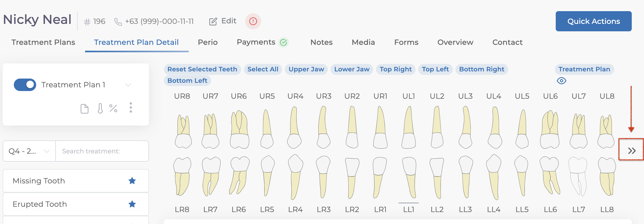The image size is (644, 224).
Task: Click the Quick Actions button
Action: pyautogui.click(x=593, y=21)
